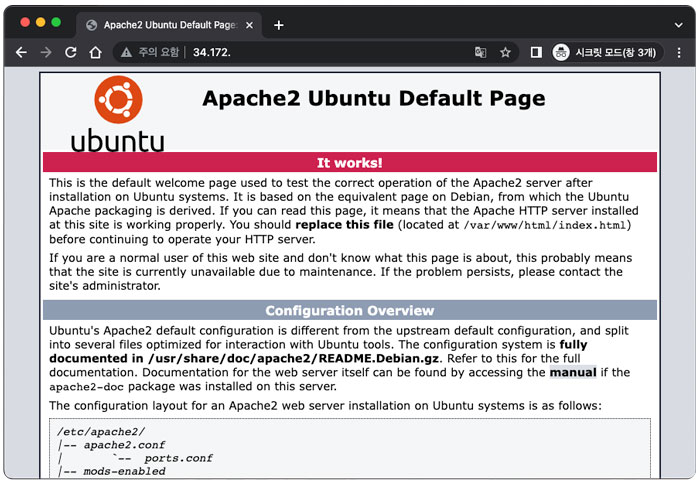Open the manual link in Configuration Overview

pos(573,372)
